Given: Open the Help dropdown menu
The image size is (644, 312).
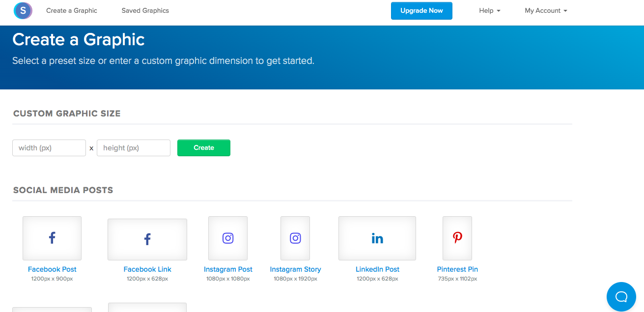Looking at the screenshot, I should 489,10.
